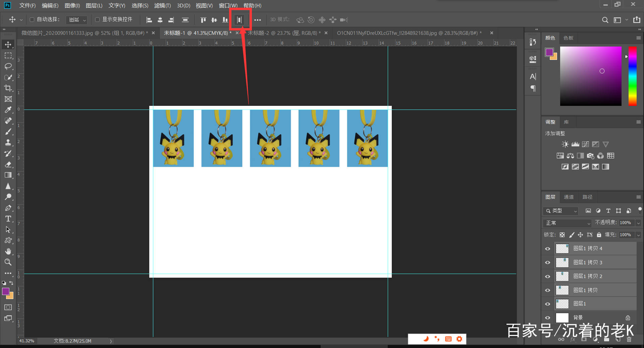This screenshot has width=644, height=348.
Task: Select the Eyedropper tool
Action: [x=8, y=110]
